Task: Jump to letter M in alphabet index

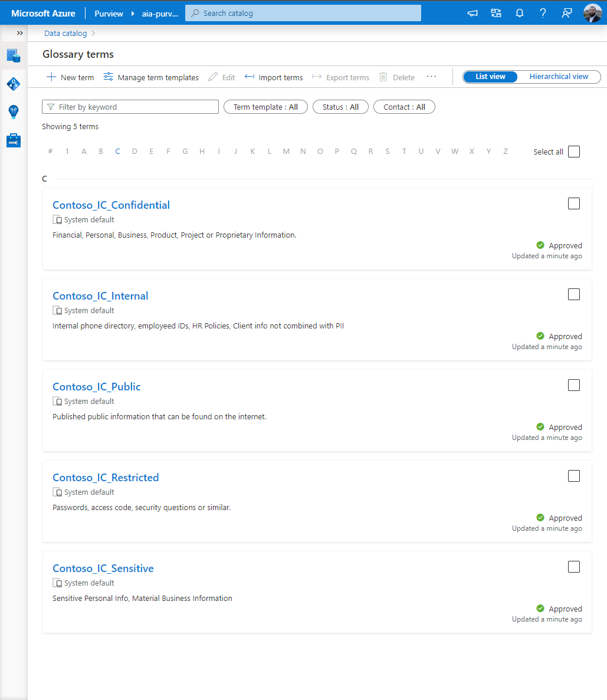Action: tap(286, 152)
